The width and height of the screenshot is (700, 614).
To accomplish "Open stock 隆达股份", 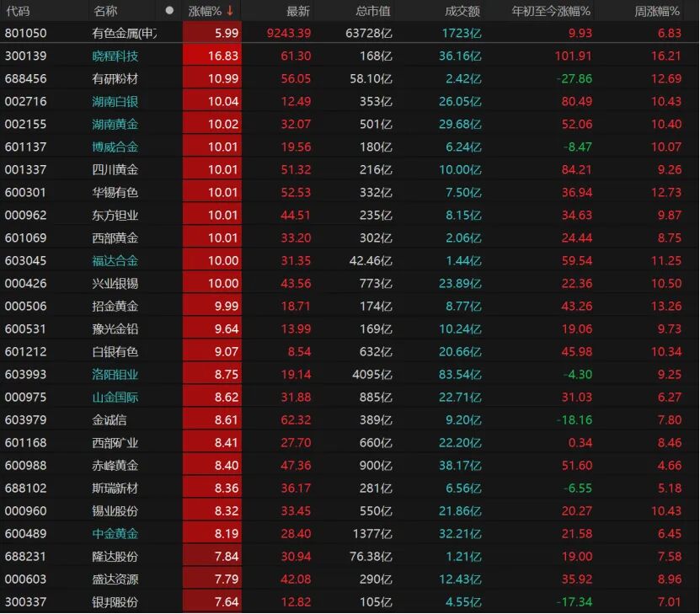I will (x=115, y=557).
